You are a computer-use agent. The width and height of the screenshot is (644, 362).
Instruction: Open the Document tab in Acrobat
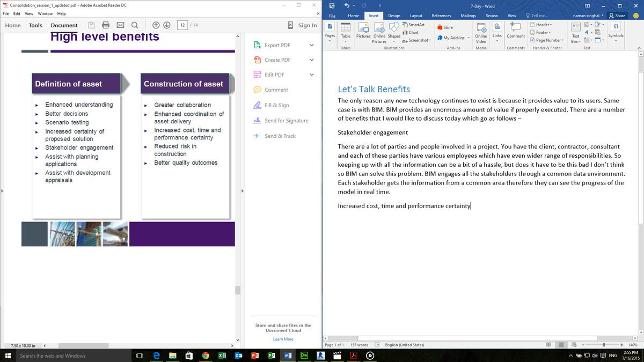(64, 25)
